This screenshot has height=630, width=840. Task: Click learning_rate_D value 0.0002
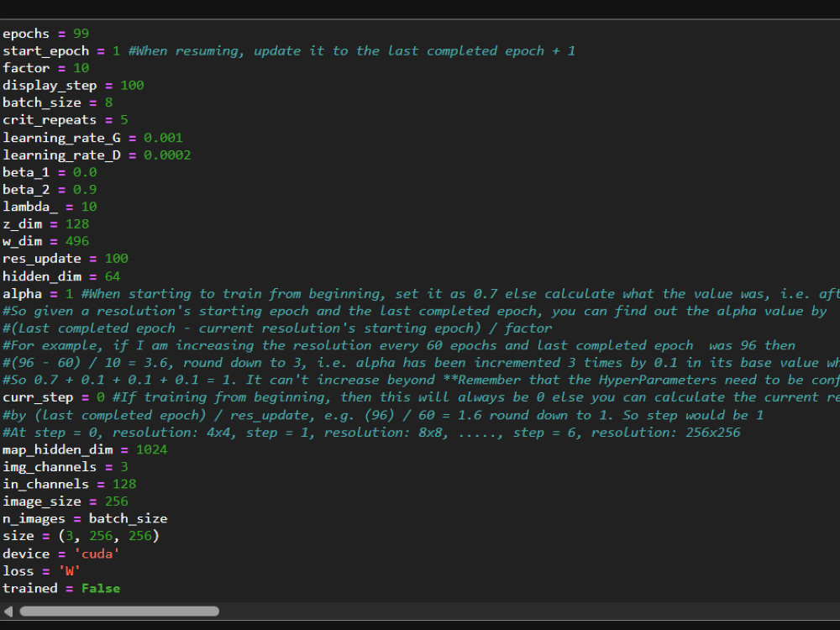[167, 155]
